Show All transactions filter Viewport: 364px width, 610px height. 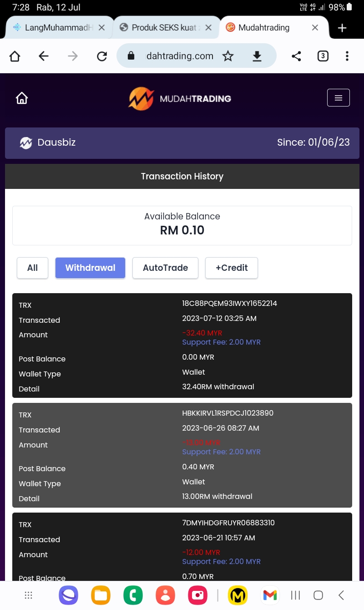(x=32, y=268)
